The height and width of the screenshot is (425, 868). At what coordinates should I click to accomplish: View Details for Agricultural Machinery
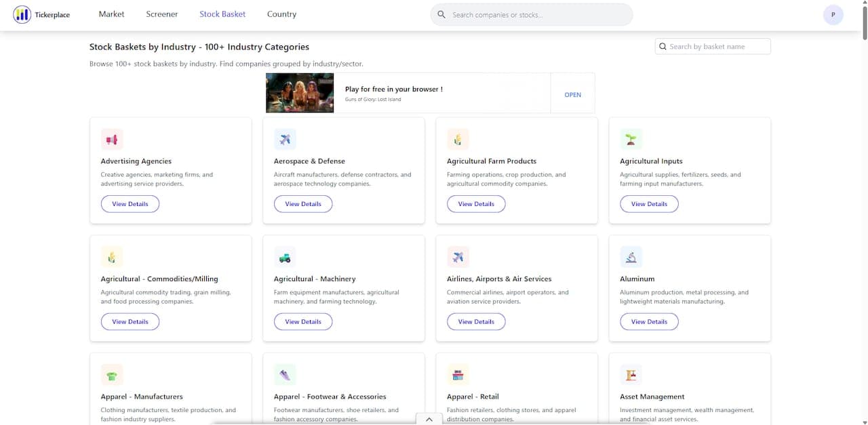pyautogui.click(x=303, y=322)
